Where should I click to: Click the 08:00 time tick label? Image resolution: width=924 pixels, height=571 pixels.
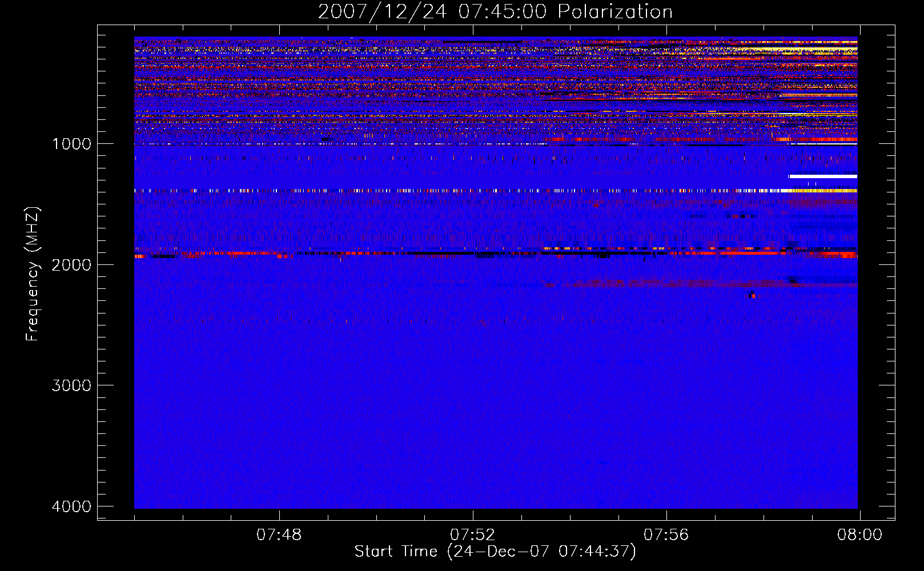coord(860,535)
